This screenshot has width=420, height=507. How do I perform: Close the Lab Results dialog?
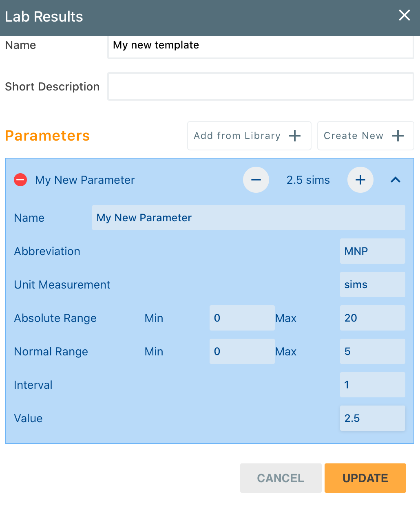404,15
